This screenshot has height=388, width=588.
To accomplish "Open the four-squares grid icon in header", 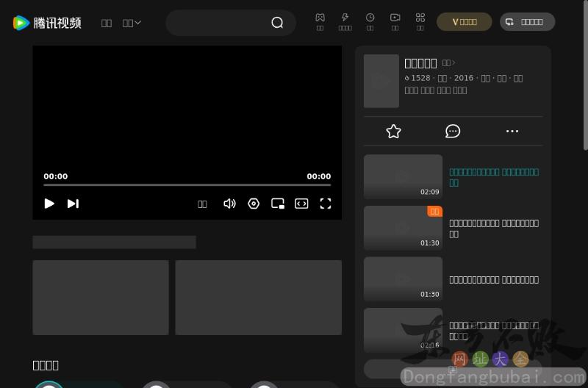I will tap(420, 18).
